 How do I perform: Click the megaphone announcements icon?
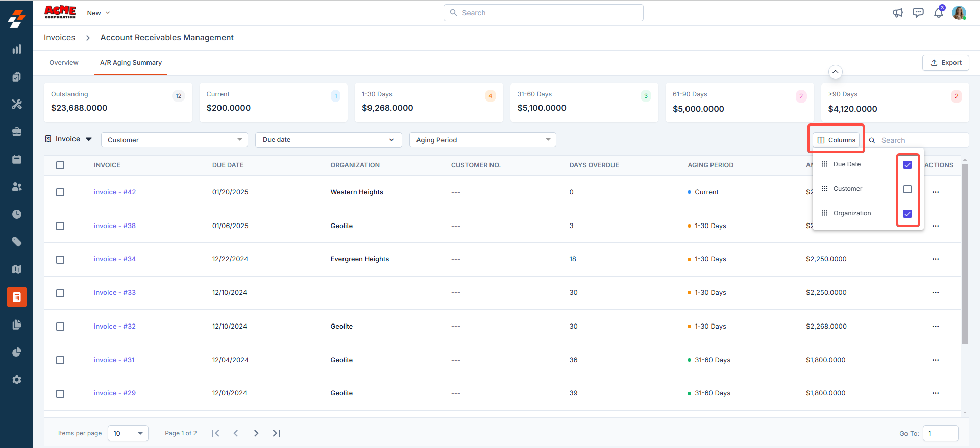pos(897,13)
